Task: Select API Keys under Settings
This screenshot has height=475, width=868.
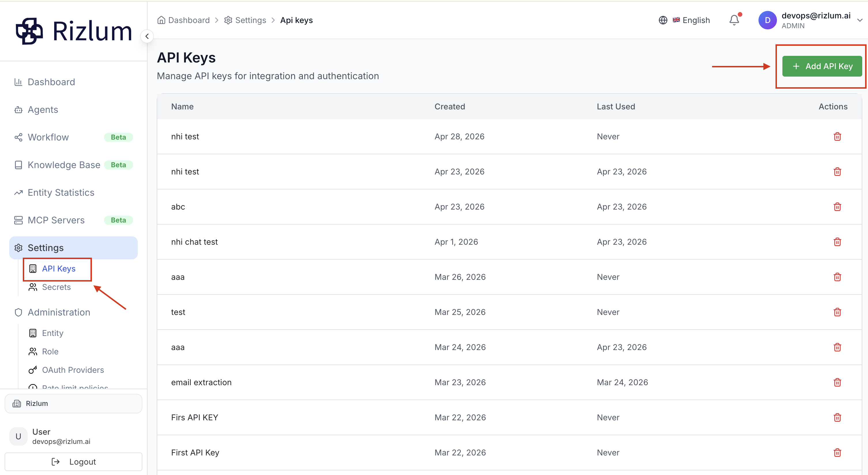Action: (59, 269)
